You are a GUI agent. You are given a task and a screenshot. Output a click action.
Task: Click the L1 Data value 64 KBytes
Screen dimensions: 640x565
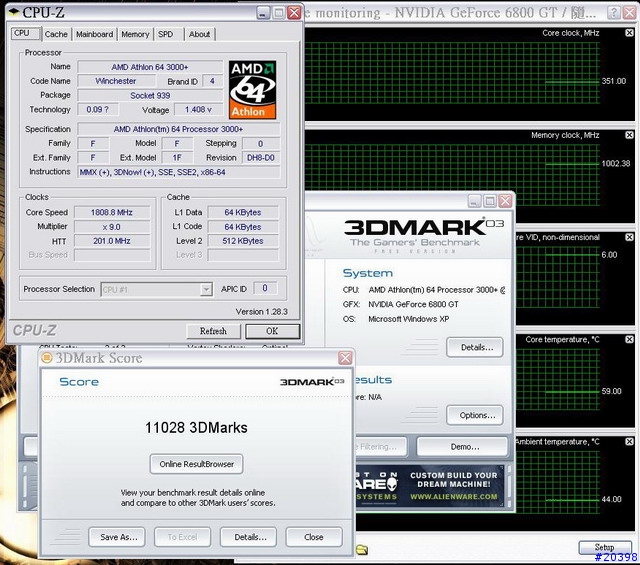point(243,212)
